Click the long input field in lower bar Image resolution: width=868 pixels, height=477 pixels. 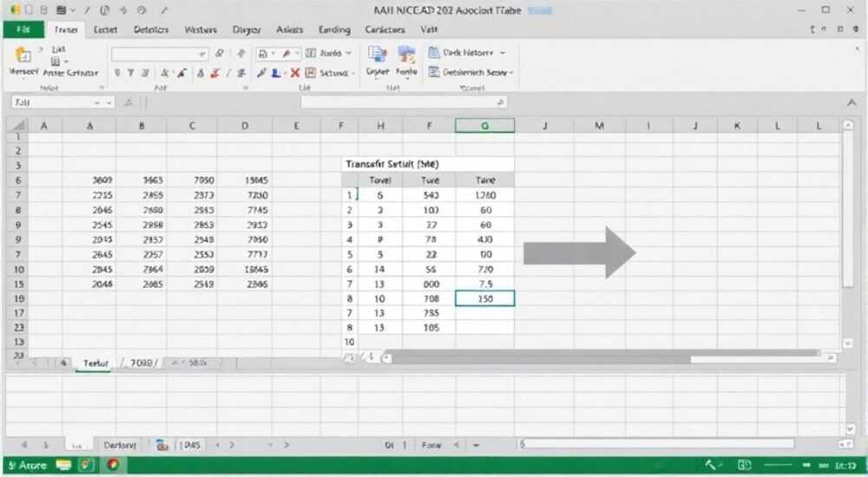pos(656,444)
